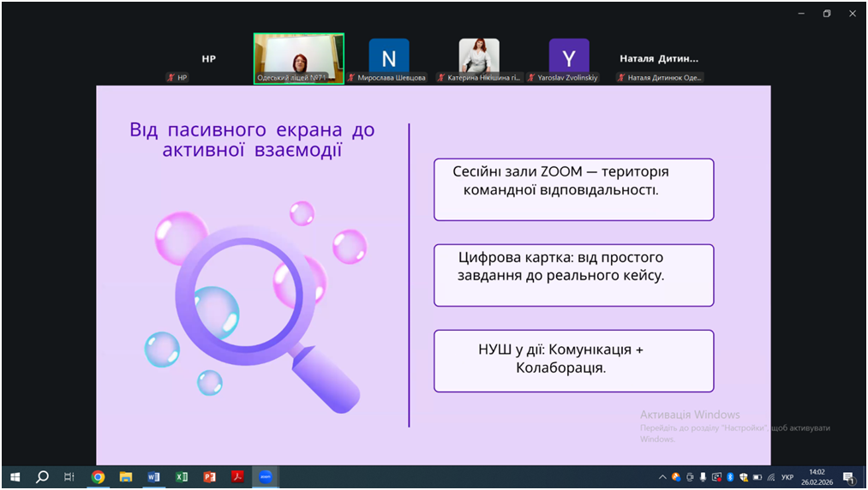
Task: Select Yaroslav Zvolinskiy participant tile
Action: click(x=569, y=58)
